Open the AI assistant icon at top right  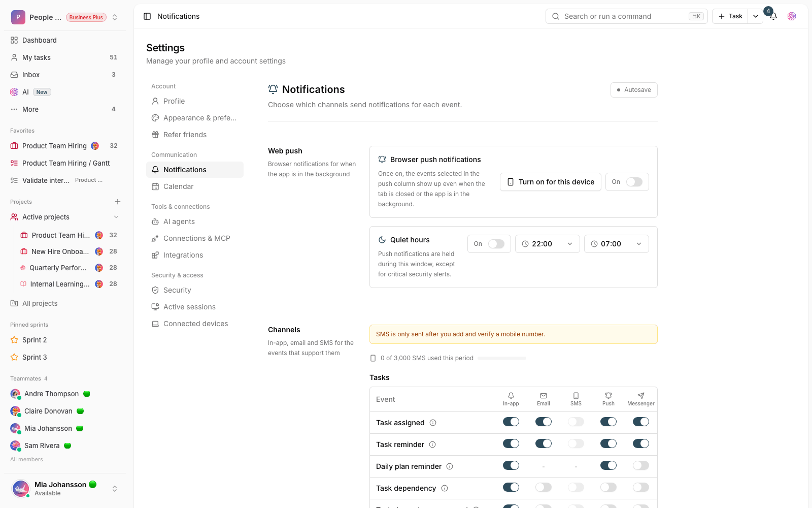click(792, 16)
